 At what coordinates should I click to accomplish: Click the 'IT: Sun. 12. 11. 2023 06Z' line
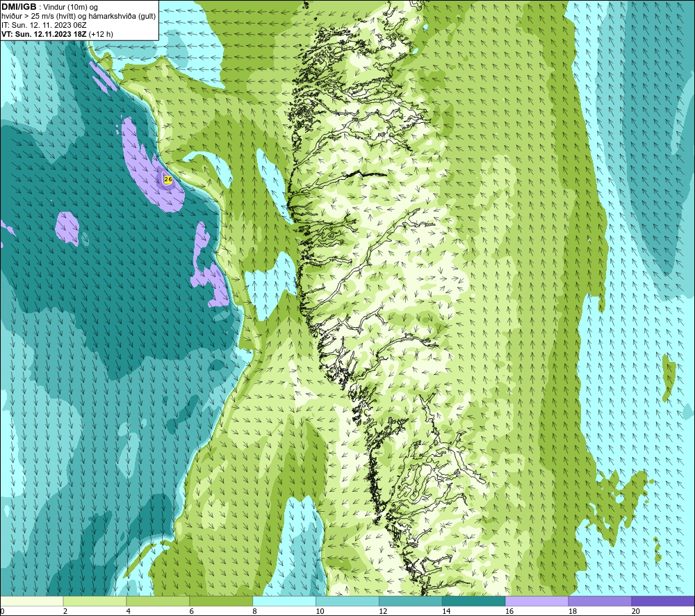coord(44,25)
